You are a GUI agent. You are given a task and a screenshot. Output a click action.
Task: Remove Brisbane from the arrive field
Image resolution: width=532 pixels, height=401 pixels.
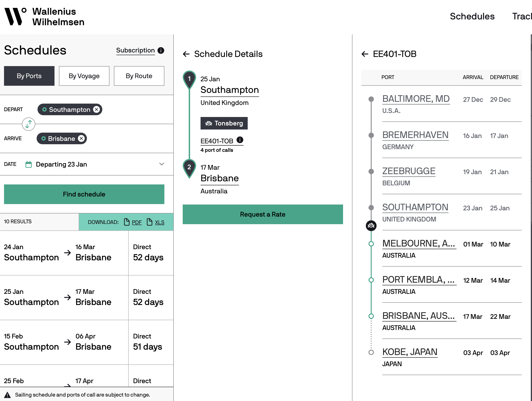tap(81, 138)
